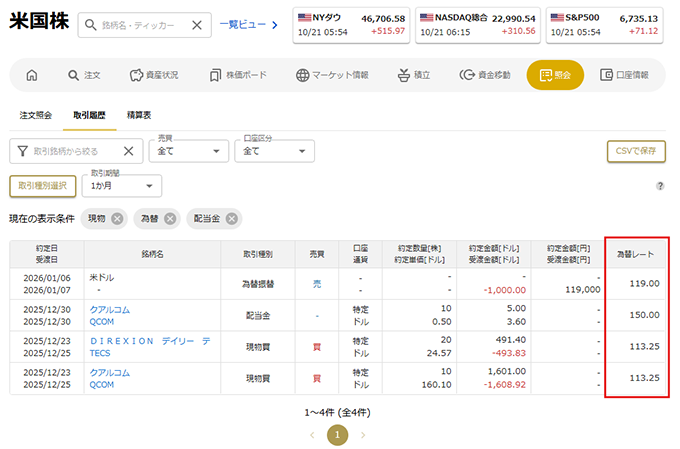
Task: Open 資産状況 asset status page
Action: pyautogui.click(x=153, y=75)
